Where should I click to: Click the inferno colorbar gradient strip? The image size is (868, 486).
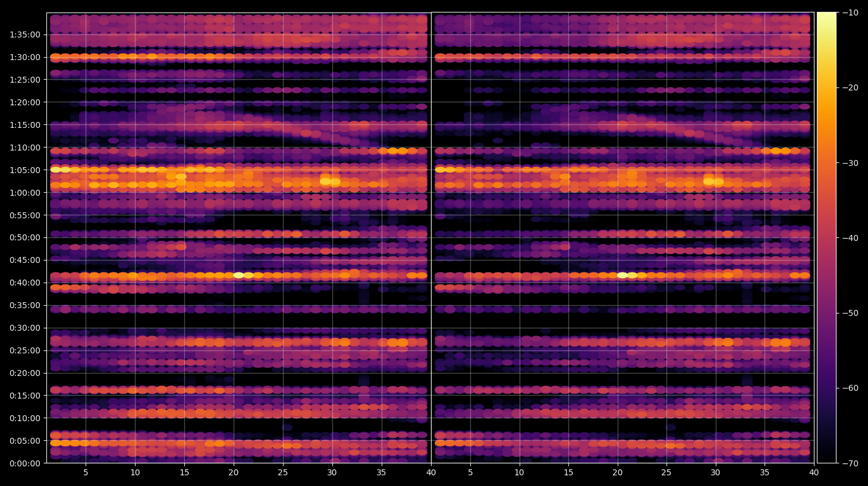[x=826, y=237]
